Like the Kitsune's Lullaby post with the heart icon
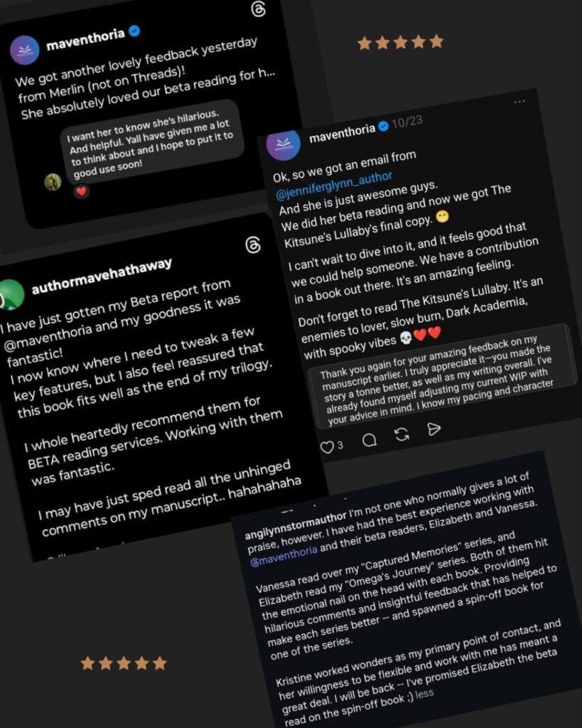582x728 pixels. (327, 447)
